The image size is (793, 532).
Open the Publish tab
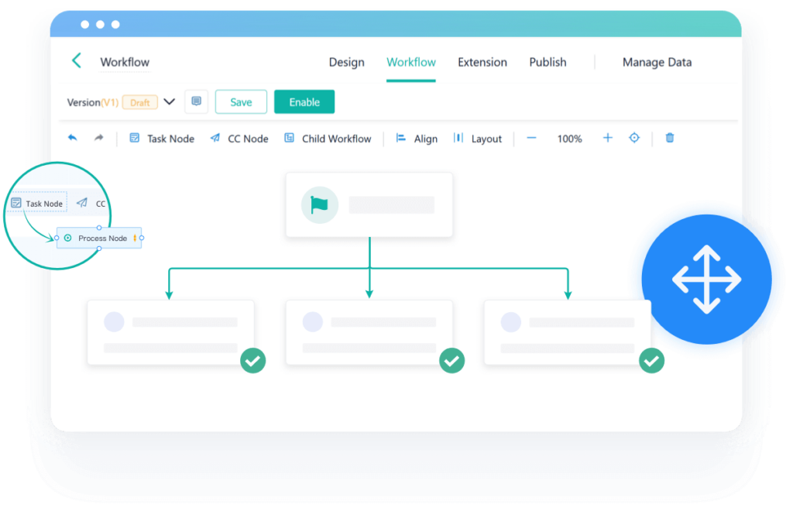548,62
